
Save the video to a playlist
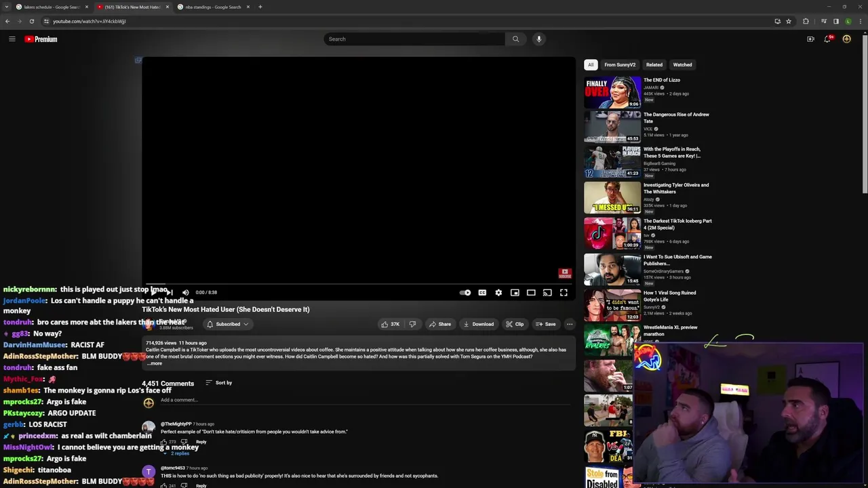coord(545,325)
